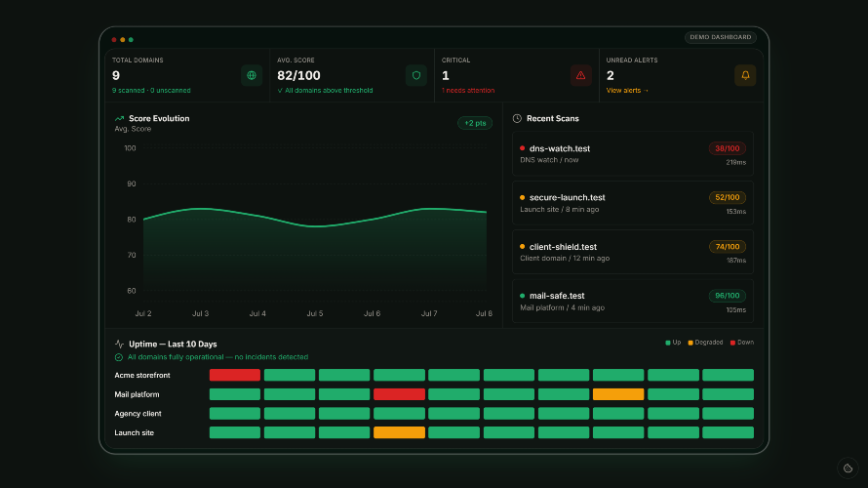Click the bell icon in Unread Alerts card
This screenshot has height=488, width=868.
coord(745,75)
